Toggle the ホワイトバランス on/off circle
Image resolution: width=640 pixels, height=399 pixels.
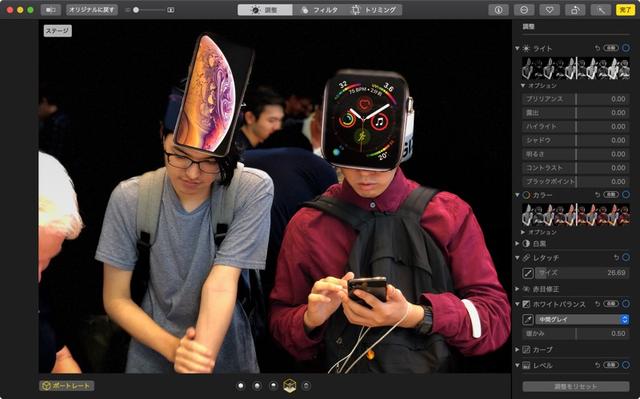click(x=626, y=304)
